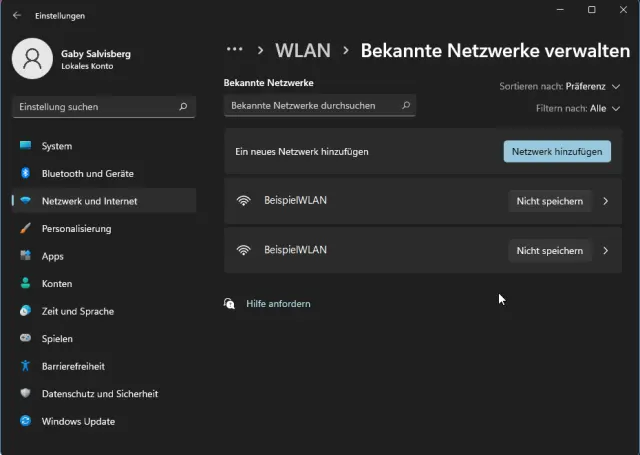Click Einstellungen window title
Viewport: 640px width, 455px height.
60,16
